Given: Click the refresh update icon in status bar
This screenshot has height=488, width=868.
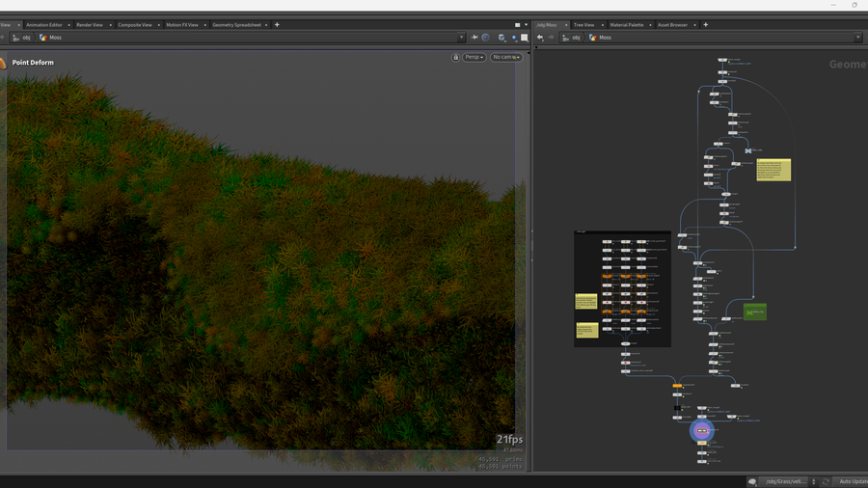Looking at the screenshot, I should tap(826, 481).
